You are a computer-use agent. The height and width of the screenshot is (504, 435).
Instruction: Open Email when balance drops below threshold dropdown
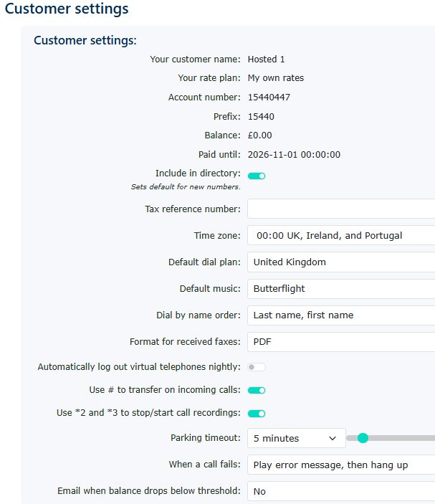341,491
